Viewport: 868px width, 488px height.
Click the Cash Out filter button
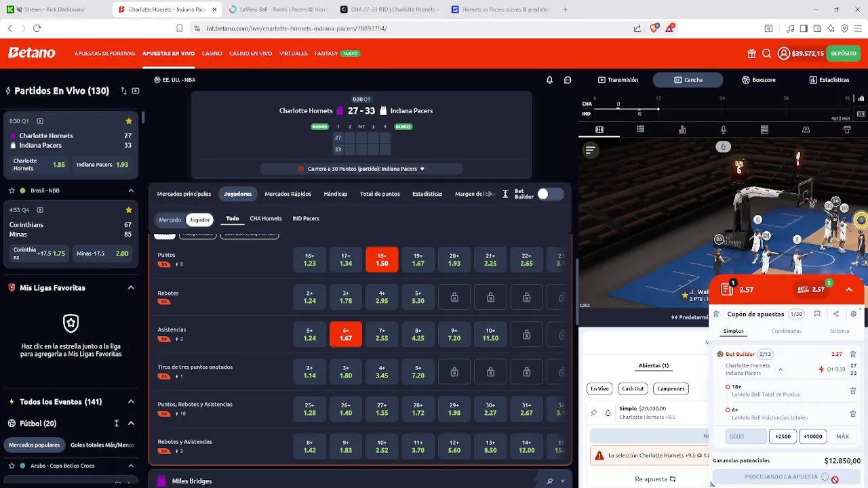pyautogui.click(x=633, y=388)
